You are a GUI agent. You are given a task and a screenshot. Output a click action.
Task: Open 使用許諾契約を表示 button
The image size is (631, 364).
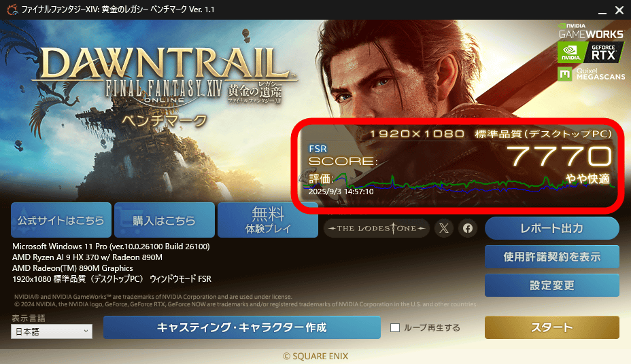click(551, 257)
